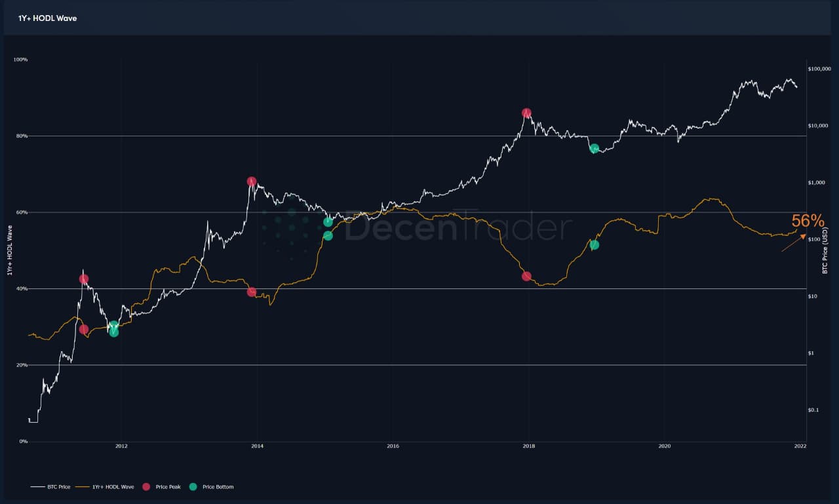The height and width of the screenshot is (504, 839).
Task: Click the red Price Peak legend dot
Action: point(146,487)
